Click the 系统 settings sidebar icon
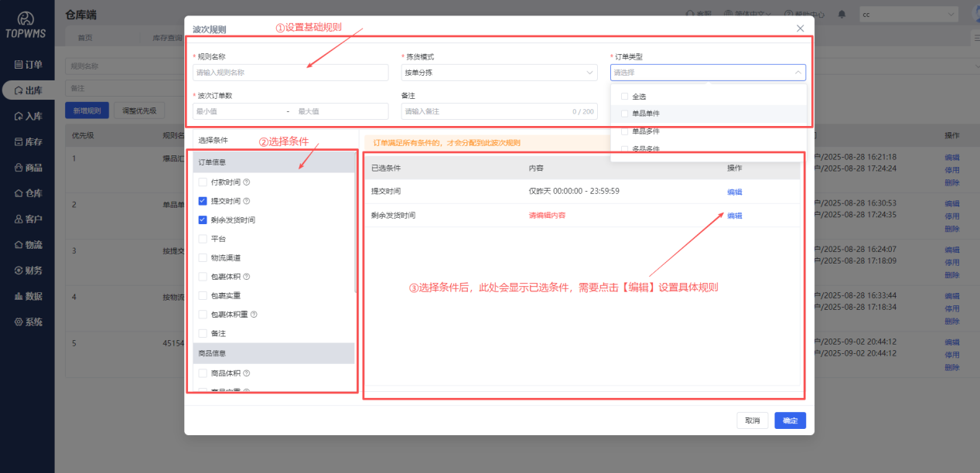Screen dimensions: 980x473 pos(19,322)
